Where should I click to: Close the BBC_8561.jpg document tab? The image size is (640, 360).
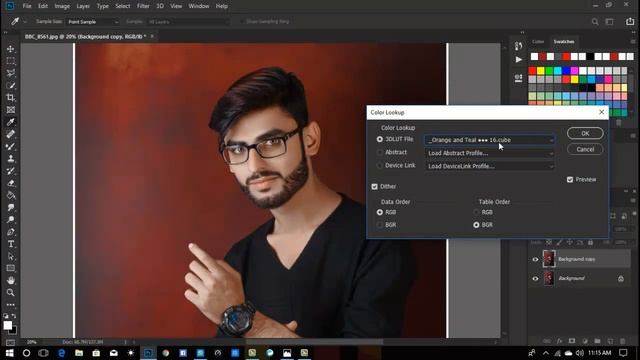click(x=152, y=36)
